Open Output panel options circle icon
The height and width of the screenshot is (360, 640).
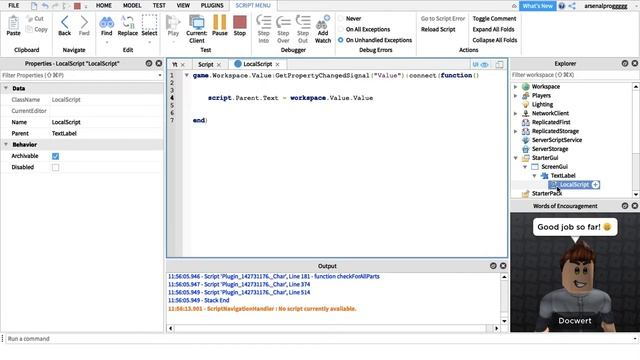click(493, 266)
